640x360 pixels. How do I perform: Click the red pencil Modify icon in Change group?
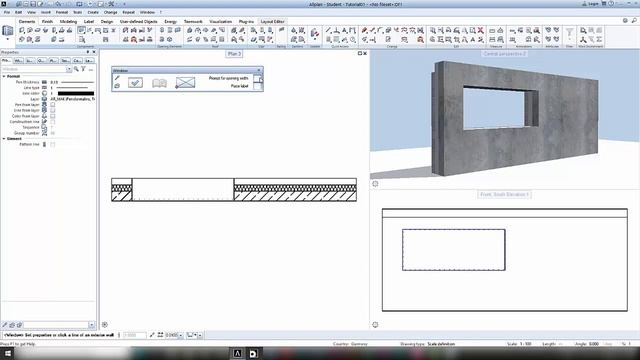tap(364, 31)
